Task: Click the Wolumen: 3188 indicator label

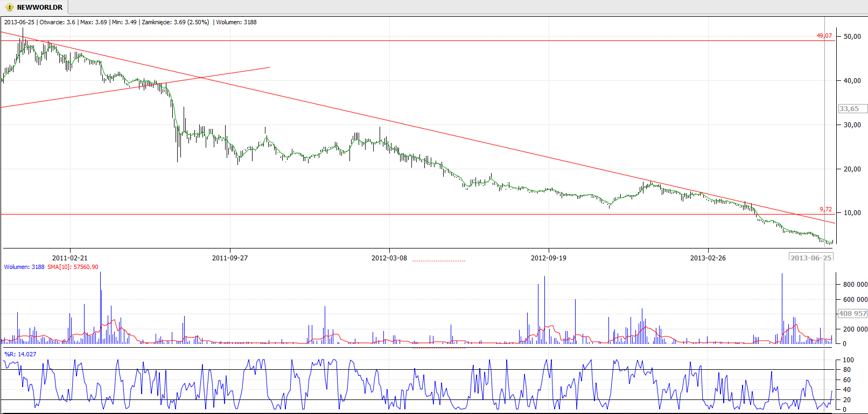Action: [x=24, y=267]
